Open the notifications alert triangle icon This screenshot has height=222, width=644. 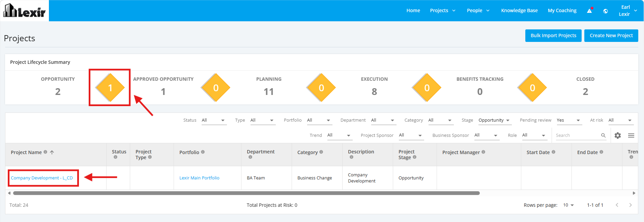[x=589, y=11]
